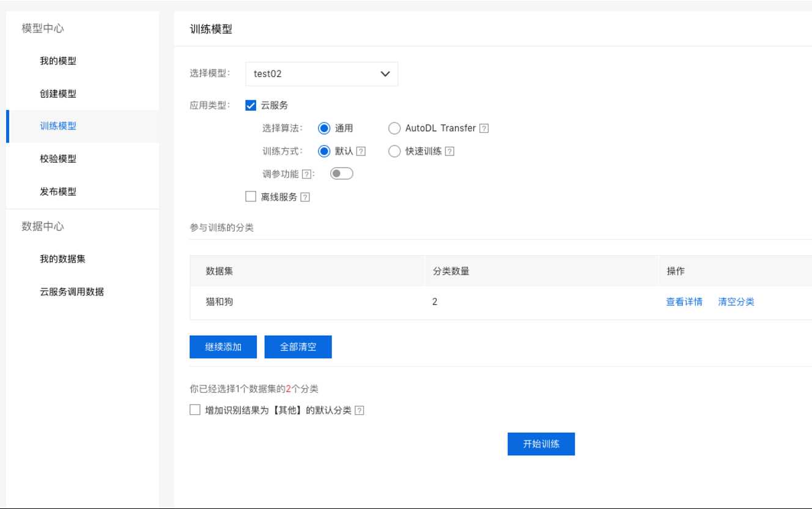This screenshot has width=812, height=509.
Task: Enable the 离线服务 checkbox
Action: (x=250, y=196)
